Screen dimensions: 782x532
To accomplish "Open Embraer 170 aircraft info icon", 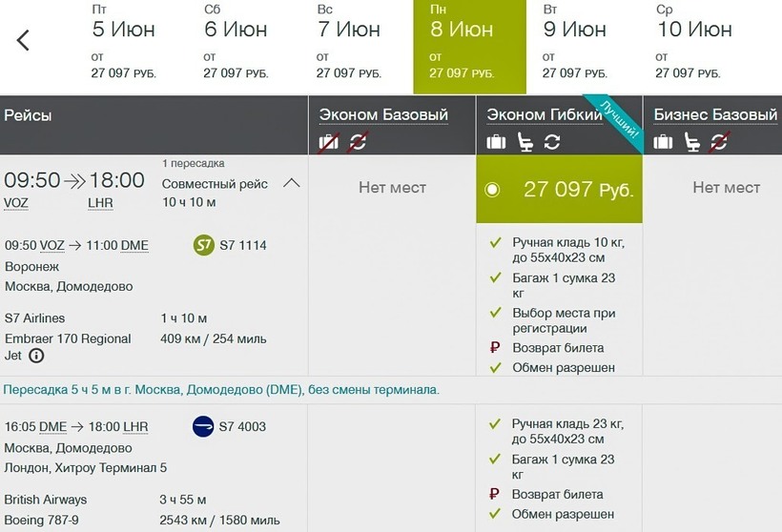I will pyautogui.click(x=36, y=356).
